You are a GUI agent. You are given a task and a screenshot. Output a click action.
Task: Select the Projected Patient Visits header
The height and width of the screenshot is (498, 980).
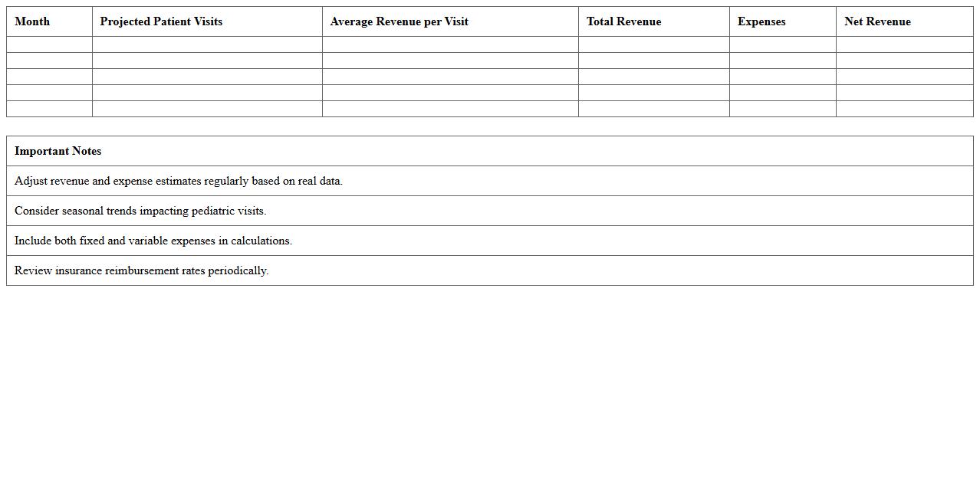point(160,21)
